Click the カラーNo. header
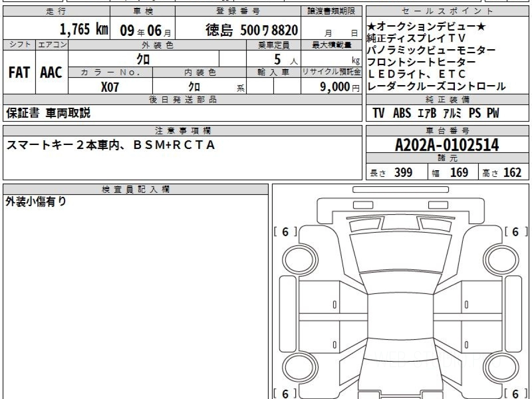The width and height of the screenshot is (532, 399). click(x=110, y=72)
